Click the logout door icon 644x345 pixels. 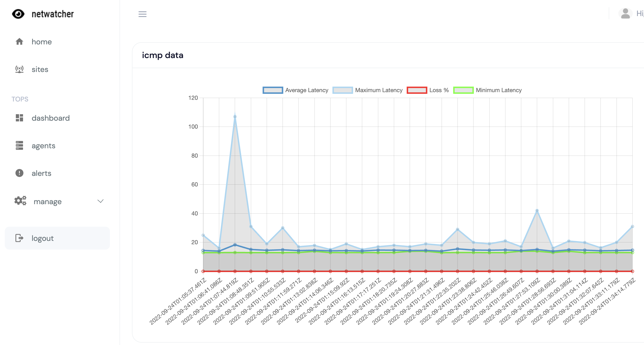coord(19,238)
